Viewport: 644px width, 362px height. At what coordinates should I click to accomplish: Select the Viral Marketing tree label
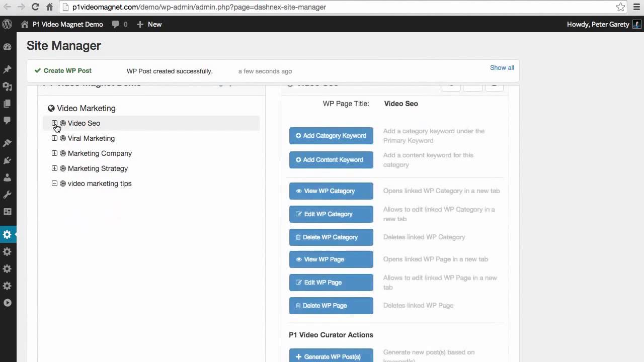pos(91,138)
